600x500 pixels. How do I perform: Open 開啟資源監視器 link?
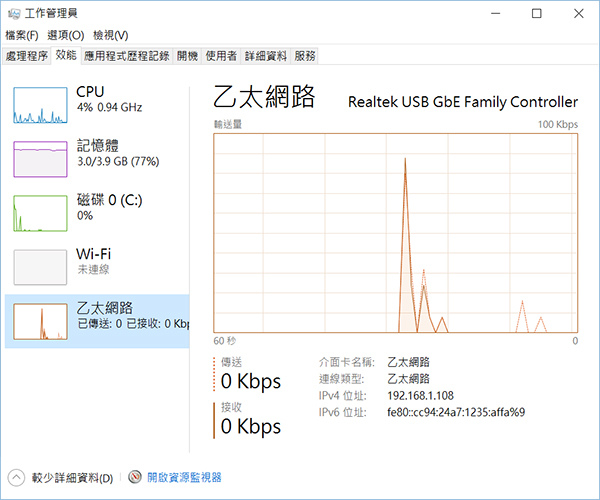[184, 478]
